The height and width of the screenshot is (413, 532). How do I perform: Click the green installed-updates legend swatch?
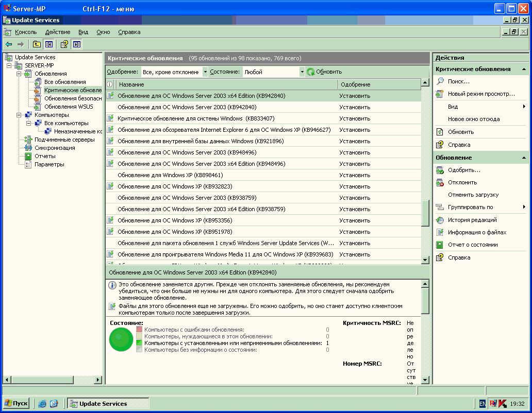[x=139, y=343]
